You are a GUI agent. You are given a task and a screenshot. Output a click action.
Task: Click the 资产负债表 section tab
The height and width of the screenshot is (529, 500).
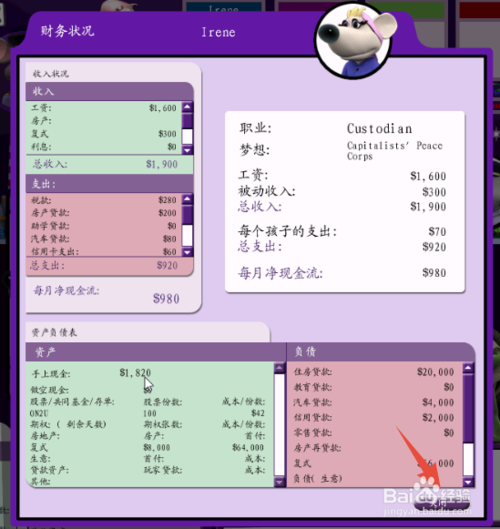(54, 333)
